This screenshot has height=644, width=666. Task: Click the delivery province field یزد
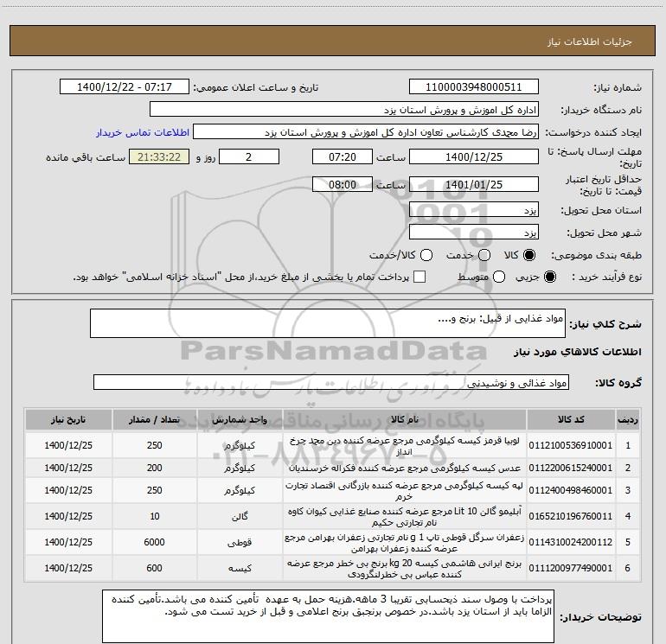474,210
